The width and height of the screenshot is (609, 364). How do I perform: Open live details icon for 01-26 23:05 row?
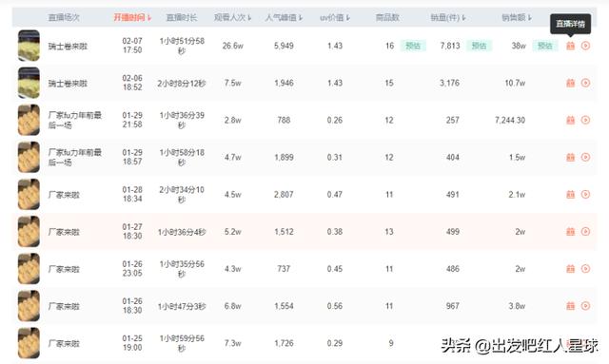pos(570,269)
